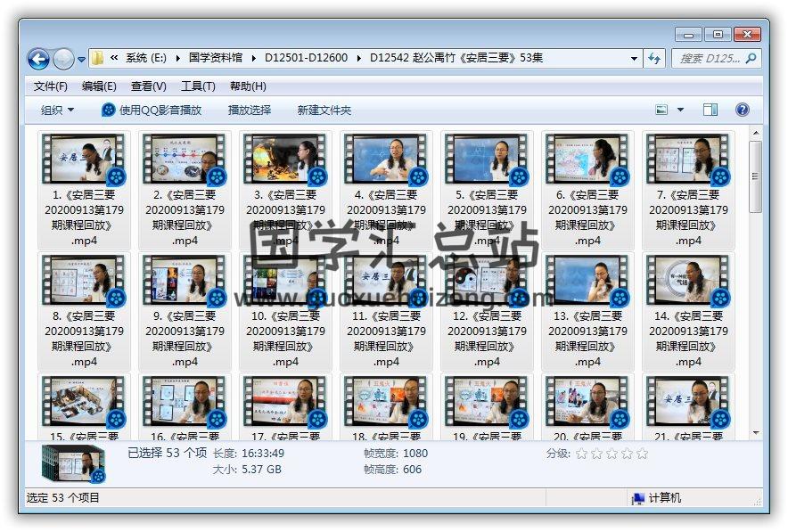Open the 组织 dropdown menu
The width and height of the screenshot is (788, 532).
(x=58, y=110)
